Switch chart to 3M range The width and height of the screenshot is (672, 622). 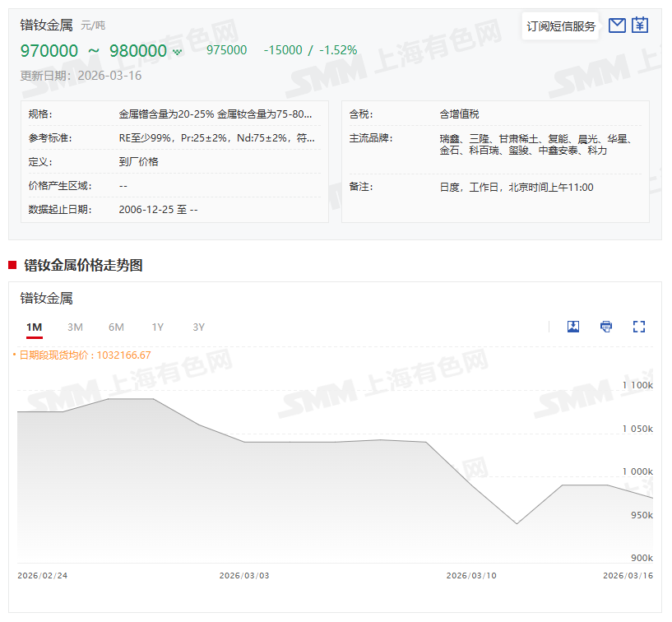tap(75, 327)
